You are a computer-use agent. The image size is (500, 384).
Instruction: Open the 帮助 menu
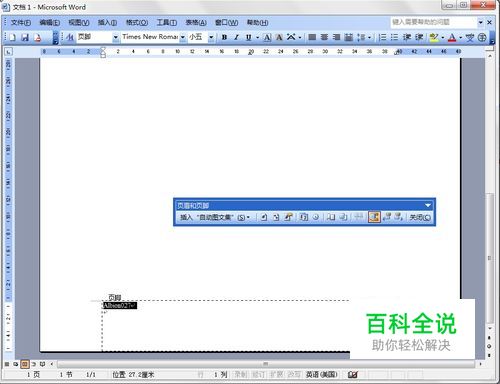pos(257,23)
